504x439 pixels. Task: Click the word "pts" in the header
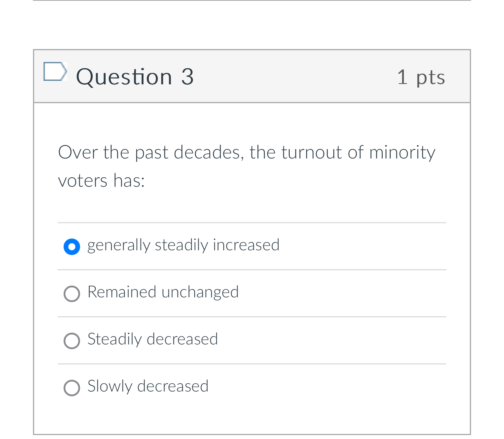coord(431,78)
